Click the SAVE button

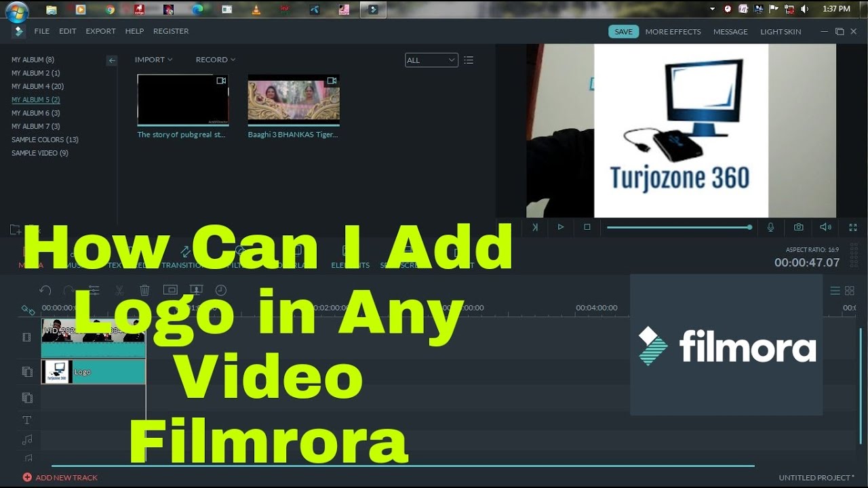point(624,32)
